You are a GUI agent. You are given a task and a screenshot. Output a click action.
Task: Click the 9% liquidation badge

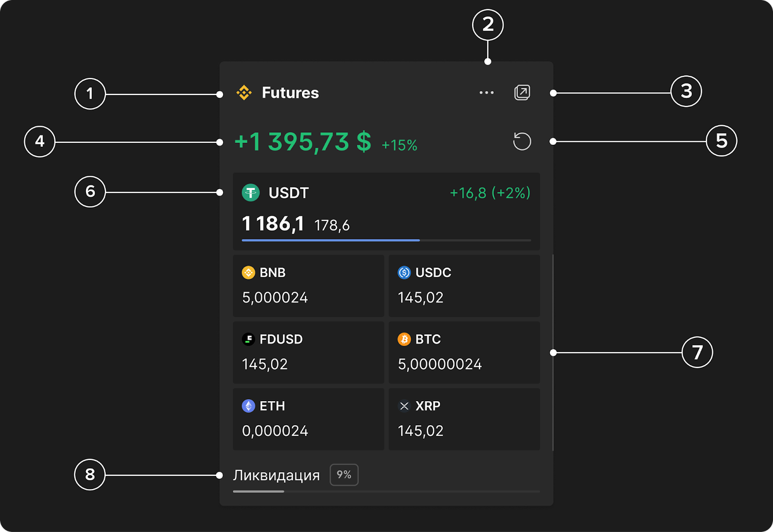(344, 475)
